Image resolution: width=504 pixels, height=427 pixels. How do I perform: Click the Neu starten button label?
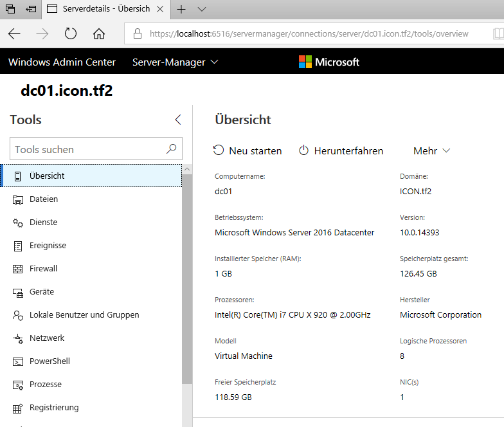pyautogui.click(x=255, y=150)
